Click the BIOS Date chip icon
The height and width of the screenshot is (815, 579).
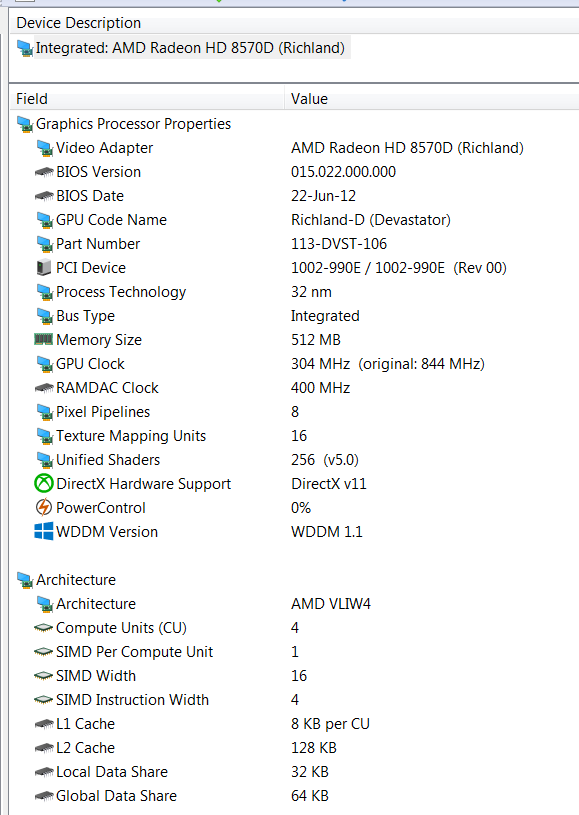(44, 196)
